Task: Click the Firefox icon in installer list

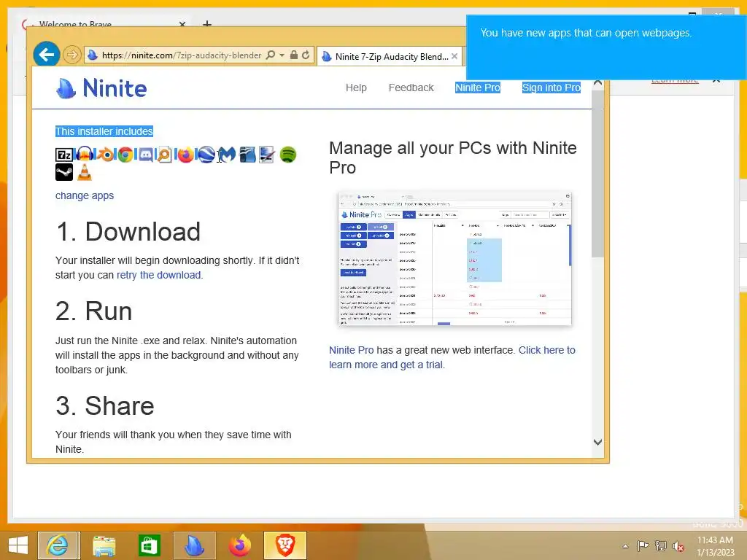Action: point(185,155)
